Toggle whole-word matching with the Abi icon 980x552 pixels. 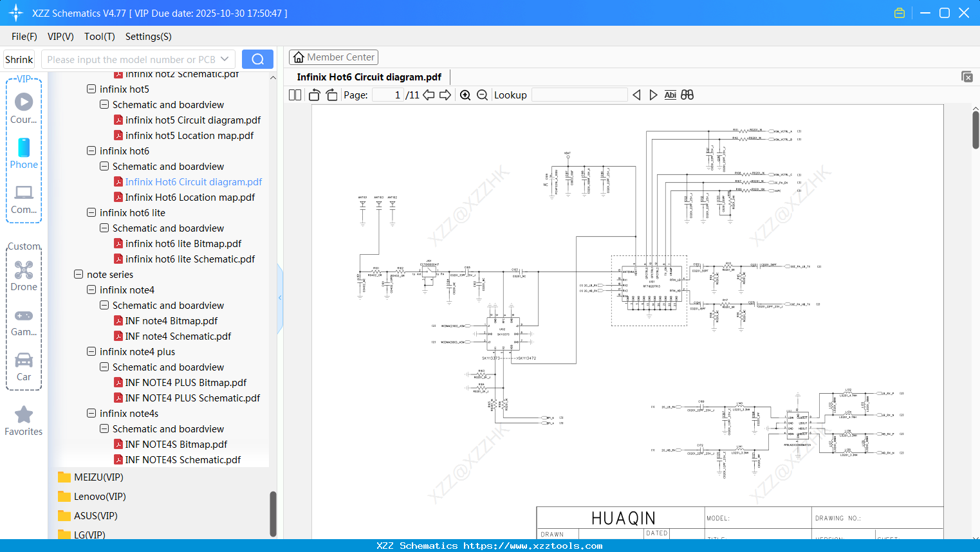[x=670, y=95]
